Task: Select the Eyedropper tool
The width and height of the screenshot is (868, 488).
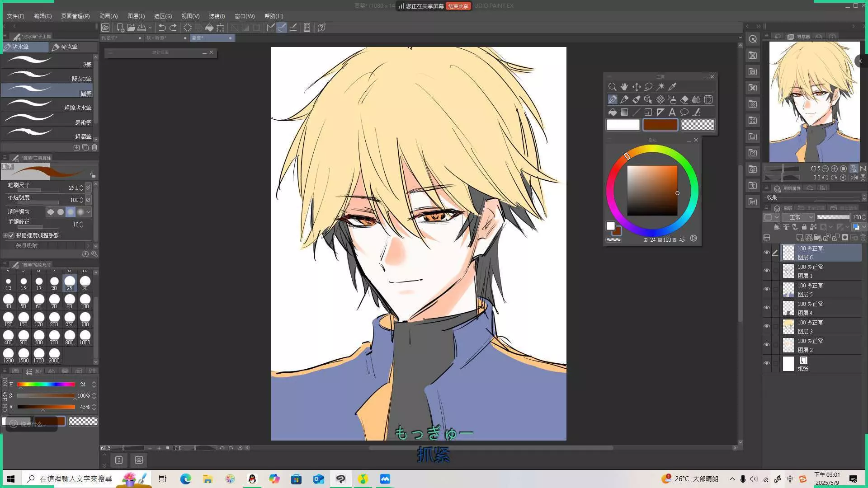Action: 672,87
